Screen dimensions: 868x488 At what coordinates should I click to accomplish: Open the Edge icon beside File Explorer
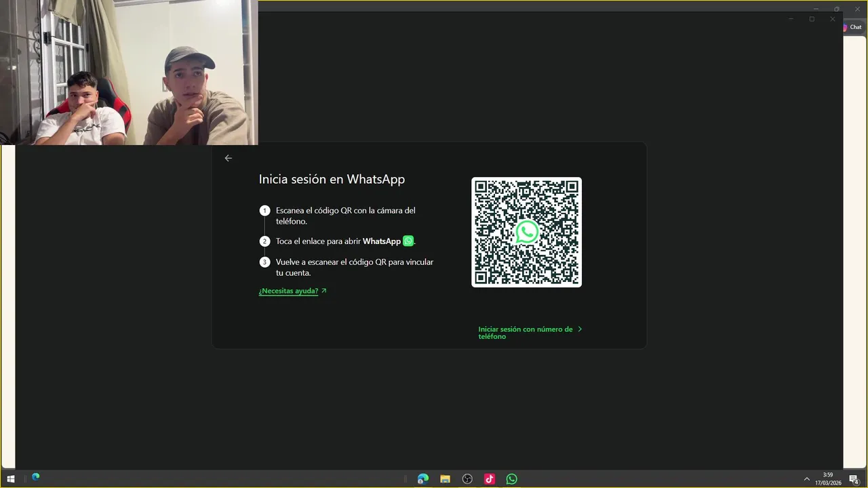423,479
